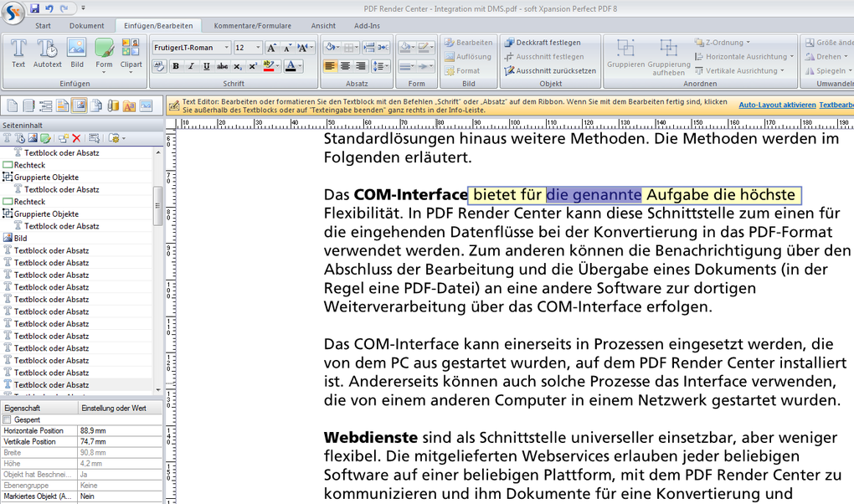Click the Vertikale Position value field
Image resolution: width=854 pixels, height=504 pixels.
pyautogui.click(x=120, y=441)
